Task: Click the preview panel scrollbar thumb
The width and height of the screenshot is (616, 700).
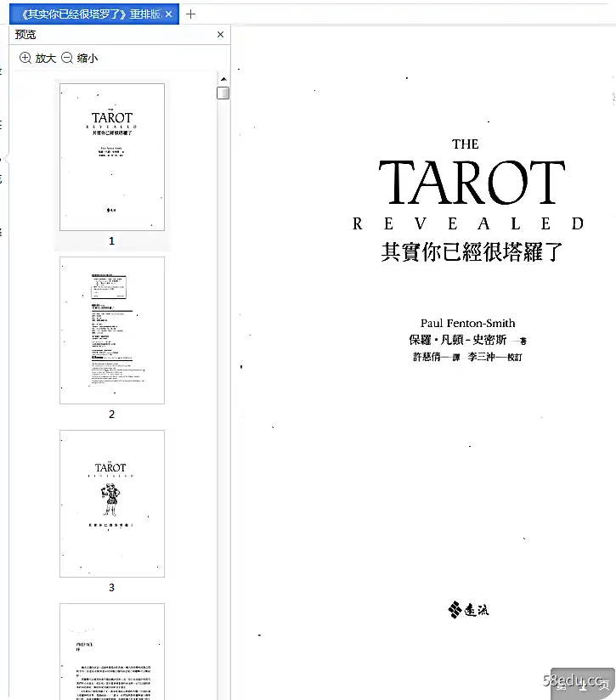Action: click(x=223, y=93)
